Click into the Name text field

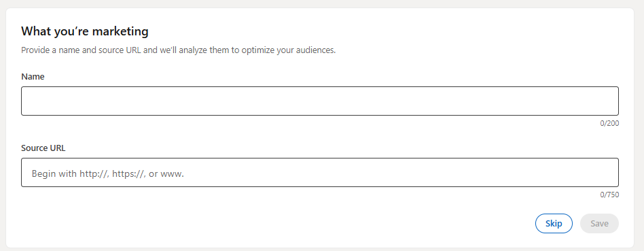(x=319, y=101)
